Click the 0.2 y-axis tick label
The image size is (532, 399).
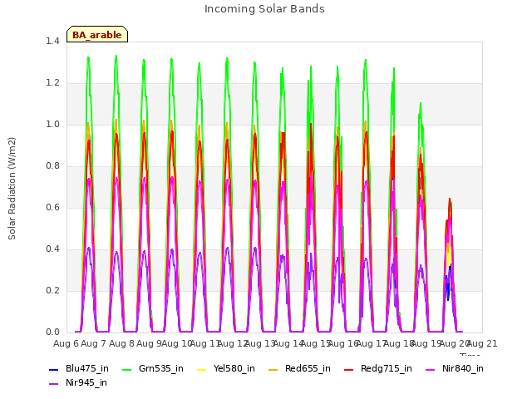52,290
